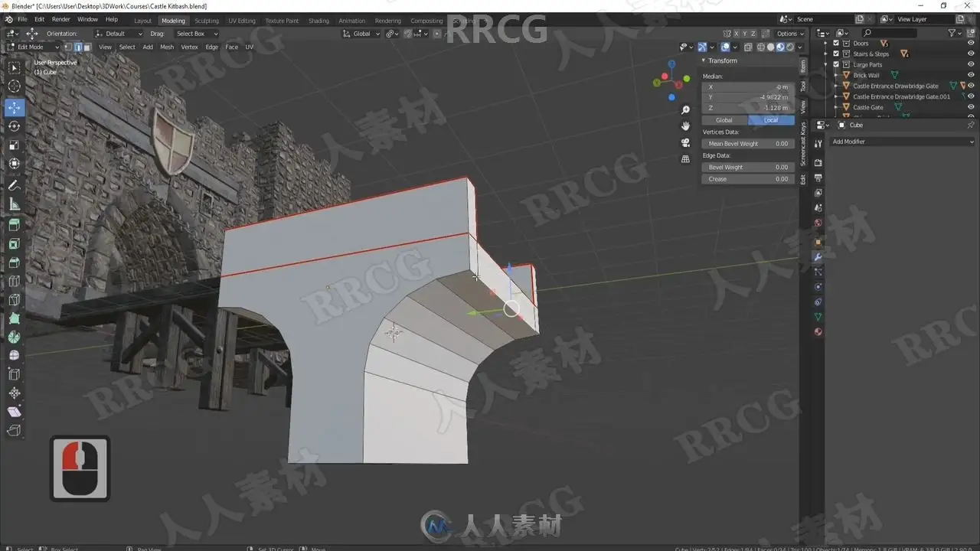Select the Move tool
The width and height of the screenshot is (980, 551).
click(15, 108)
